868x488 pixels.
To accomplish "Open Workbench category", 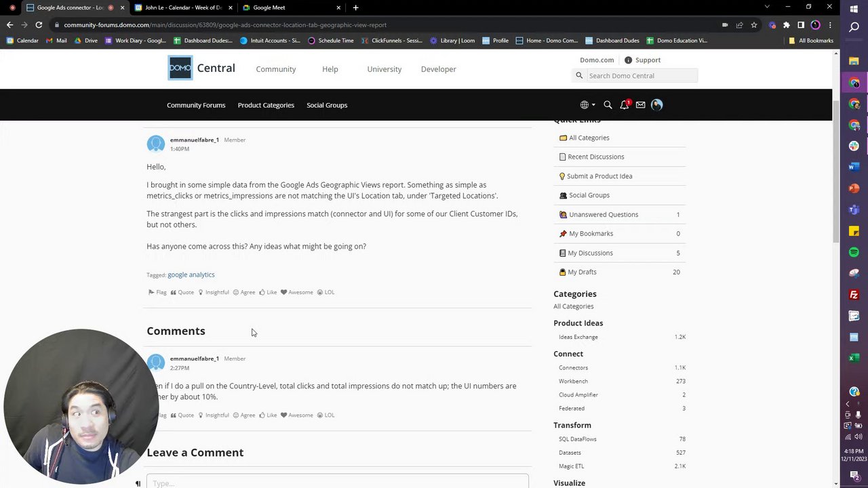I will pos(573,381).
